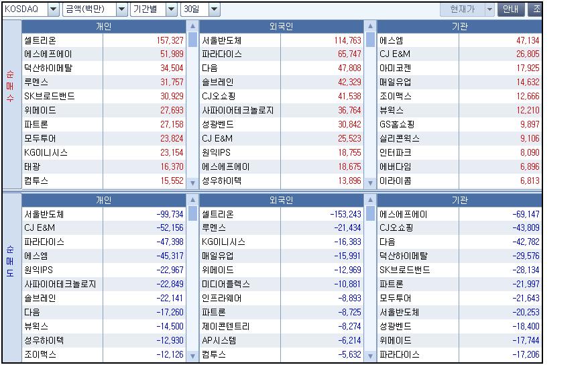The image size is (588, 365).
Task: Click the 개인 header in net-sell section
Action: [x=103, y=200]
